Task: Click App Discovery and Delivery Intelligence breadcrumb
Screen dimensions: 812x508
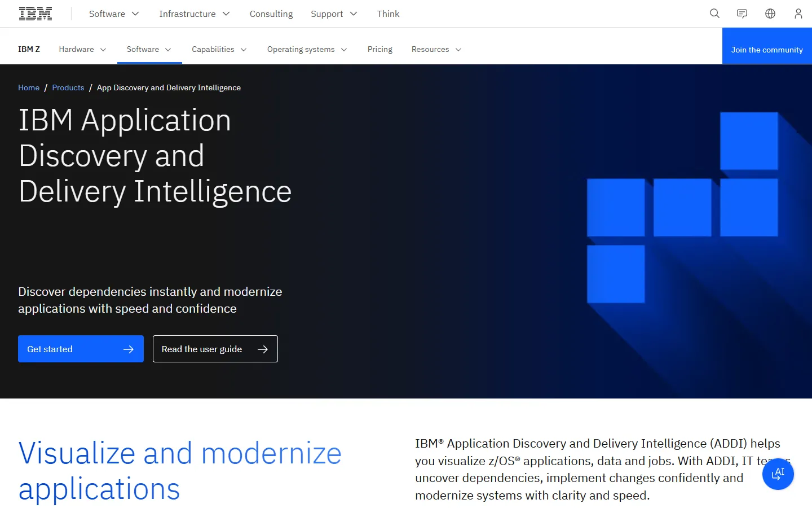Action: [x=169, y=87]
